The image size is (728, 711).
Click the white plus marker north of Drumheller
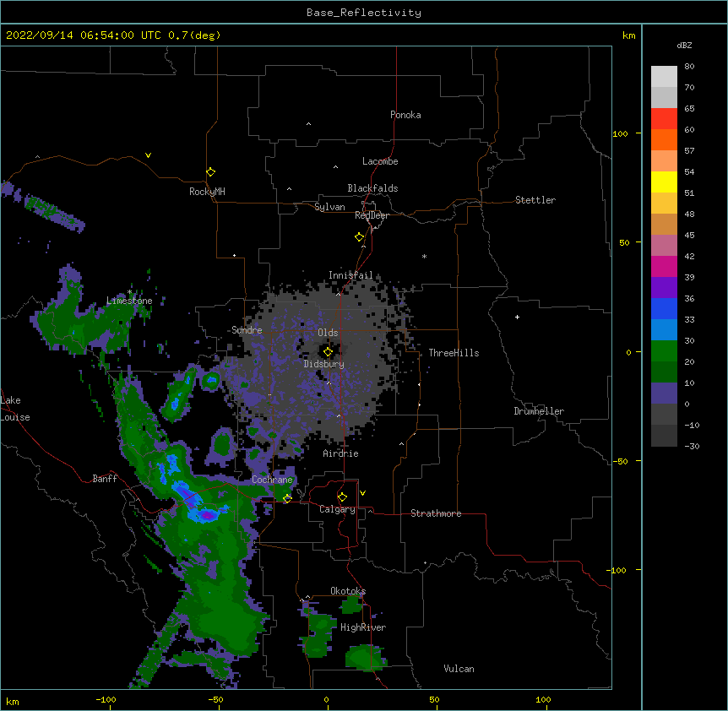pyautogui.click(x=517, y=317)
